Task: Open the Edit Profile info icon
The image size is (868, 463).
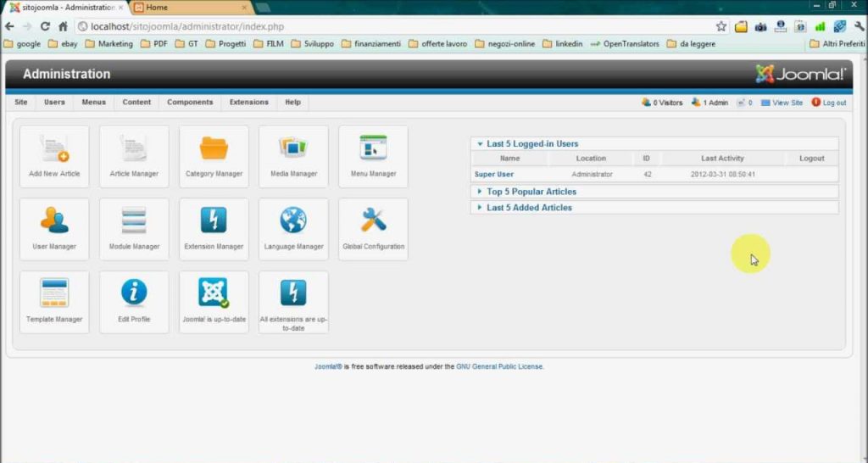Action: click(x=134, y=302)
